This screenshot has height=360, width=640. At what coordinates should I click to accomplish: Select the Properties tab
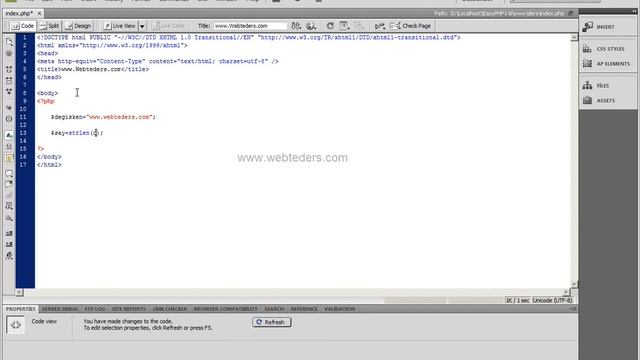(20, 309)
